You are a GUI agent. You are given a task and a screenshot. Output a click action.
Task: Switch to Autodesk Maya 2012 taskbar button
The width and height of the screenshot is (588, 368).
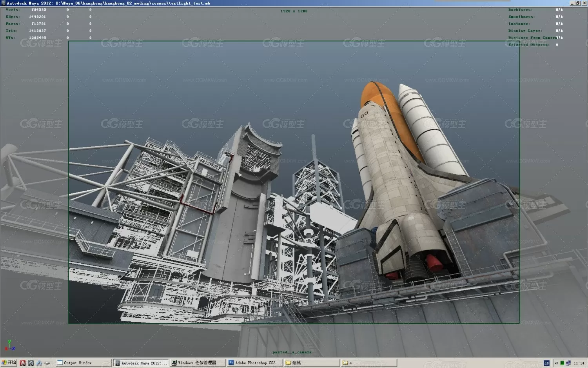[141, 363]
